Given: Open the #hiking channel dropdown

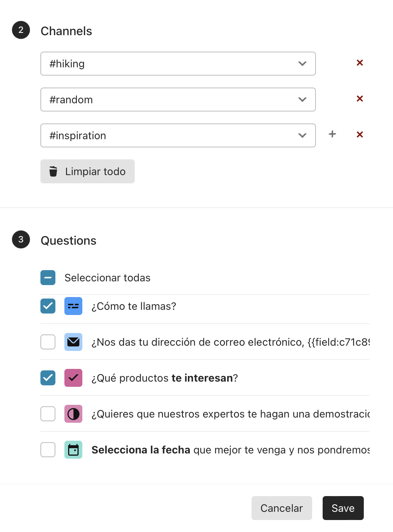Looking at the screenshot, I should pyautogui.click(x=178, y=64).
